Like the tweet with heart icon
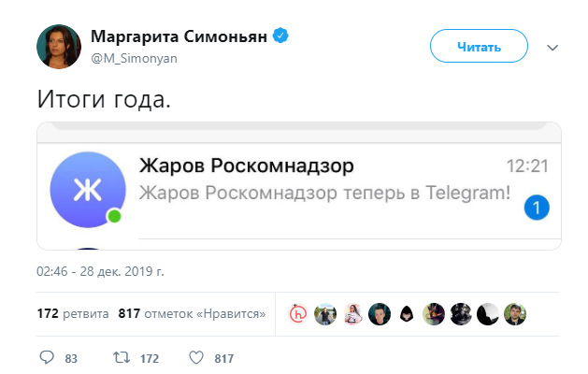This screenshot has width=588, height=374. (196, 357)
